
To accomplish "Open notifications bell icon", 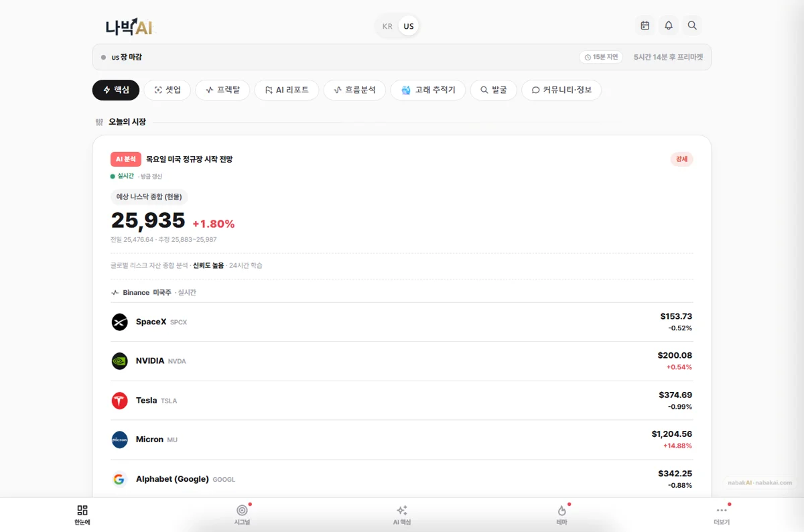I will click(669, 25).
